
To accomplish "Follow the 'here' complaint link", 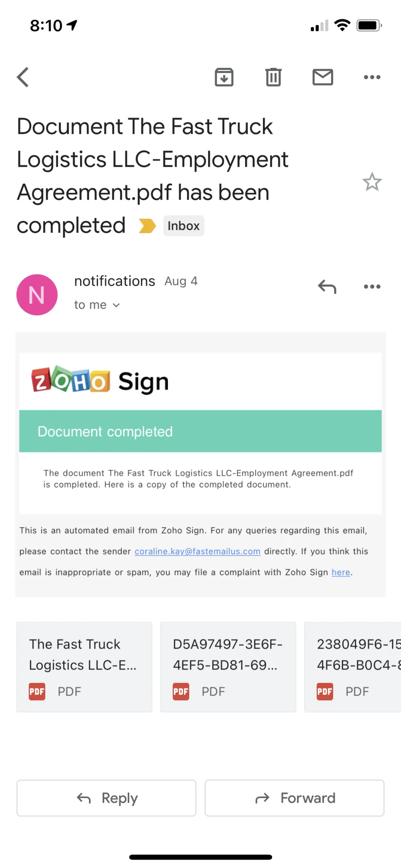I will tap(341, 572).
